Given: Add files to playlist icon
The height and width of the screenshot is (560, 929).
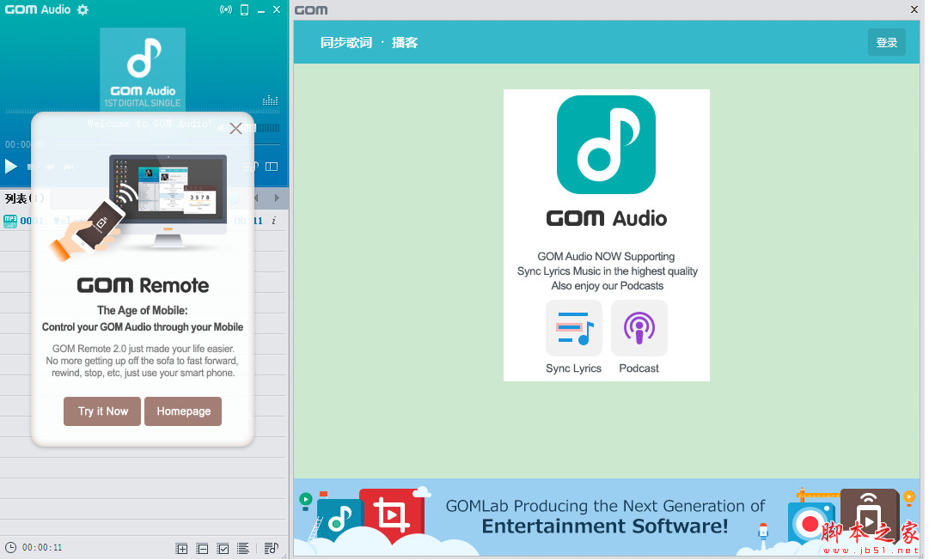Looking at the screenshot, I should point(182,549).
